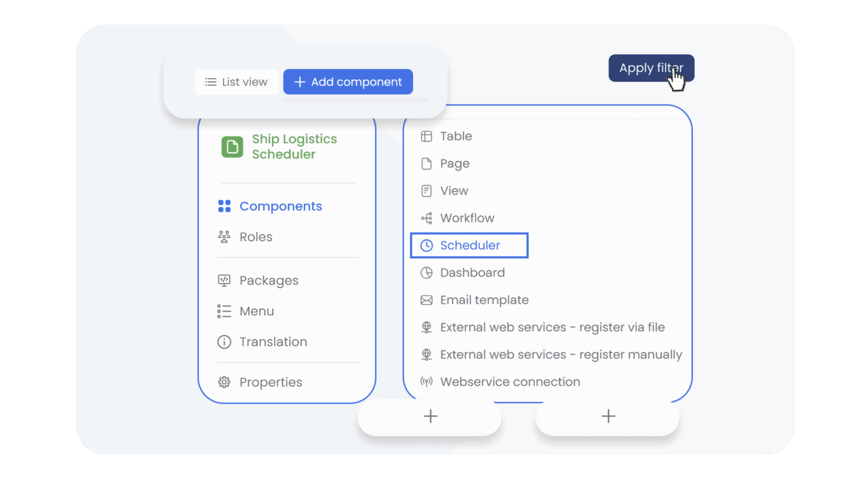868x488 pixels.
Task: Select the Scheduler component entry
Action: pos(469,245)
